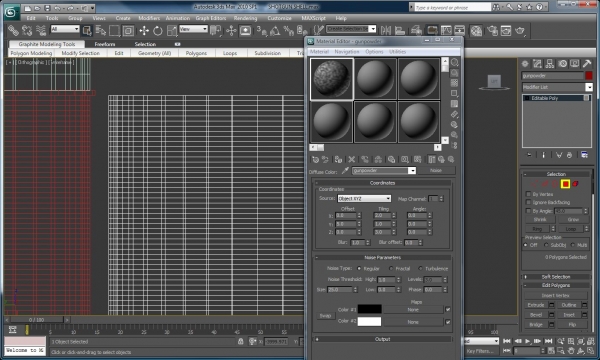The image size is (600, 360).
Task: Open the selection filter All dropdown
Action: click(x=65, y=29)
